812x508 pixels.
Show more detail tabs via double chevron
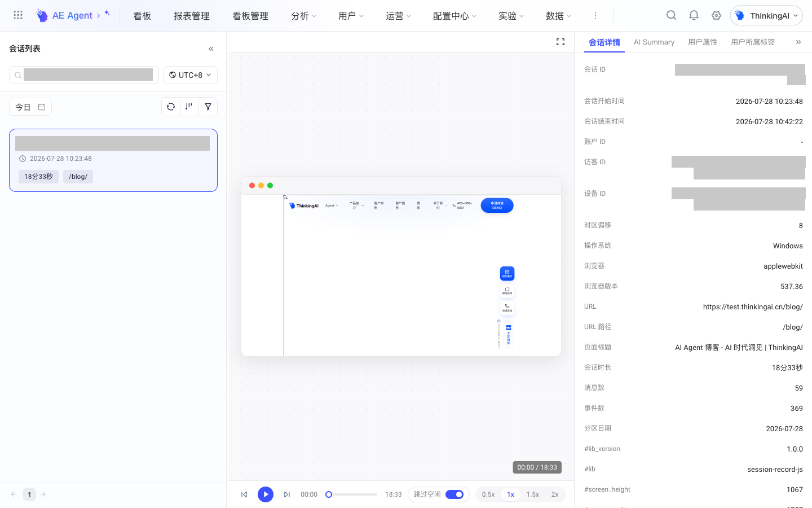click(798, 42)
